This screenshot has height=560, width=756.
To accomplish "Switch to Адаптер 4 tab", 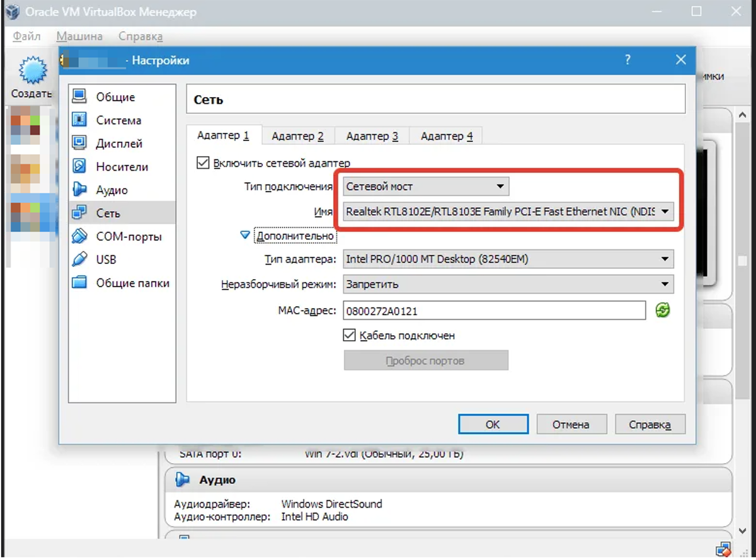I will [x=447, y=135].
